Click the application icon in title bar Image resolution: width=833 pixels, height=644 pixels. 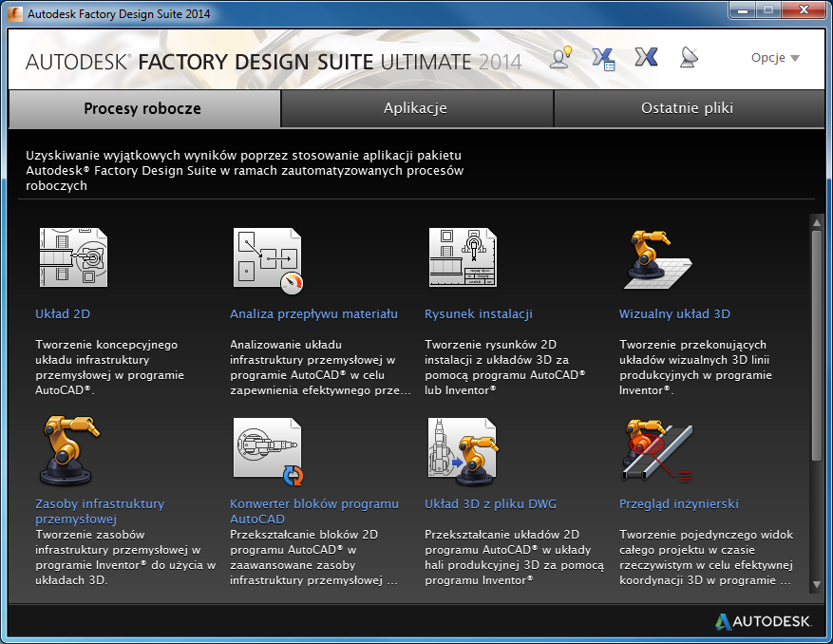click(15, 14)
